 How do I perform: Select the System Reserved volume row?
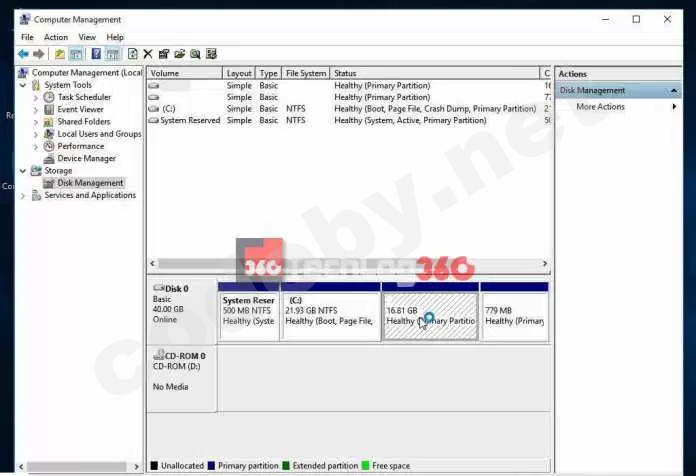349,120
